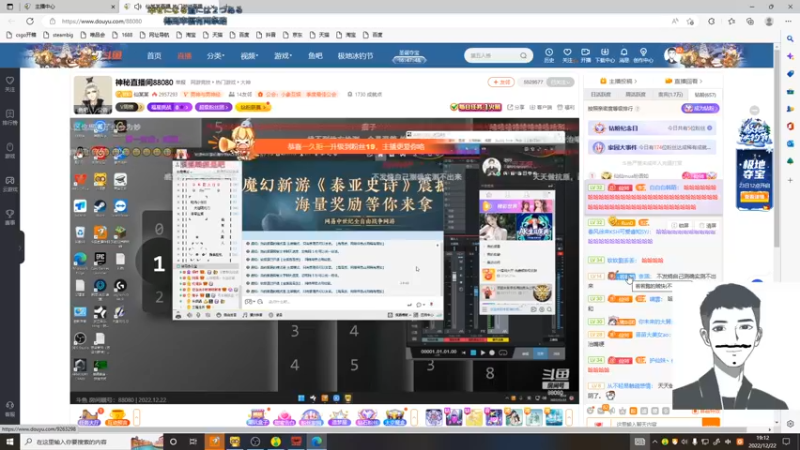Switch to the 贵宾(1.7万) tab
This screenshot has width=800, height=450.
tap(670, 94)
